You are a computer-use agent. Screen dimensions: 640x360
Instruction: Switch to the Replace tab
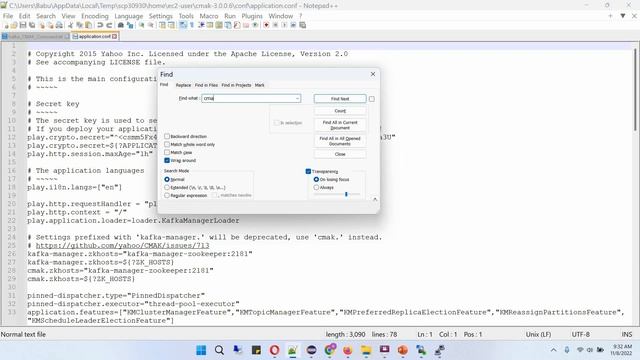[x=183, y=85]
